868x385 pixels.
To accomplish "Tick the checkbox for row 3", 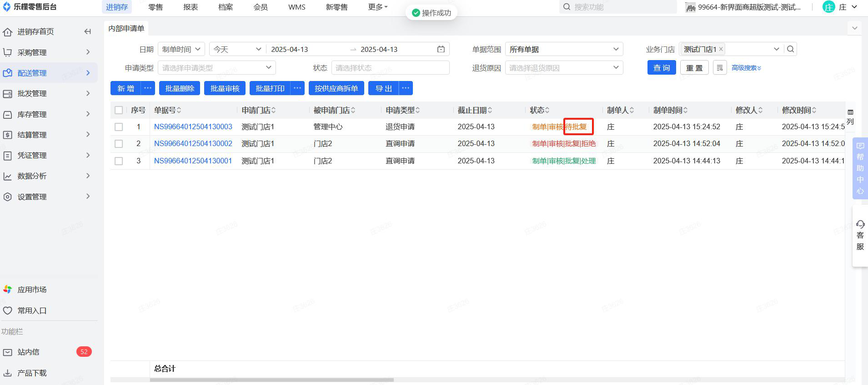I will [119, 161].
